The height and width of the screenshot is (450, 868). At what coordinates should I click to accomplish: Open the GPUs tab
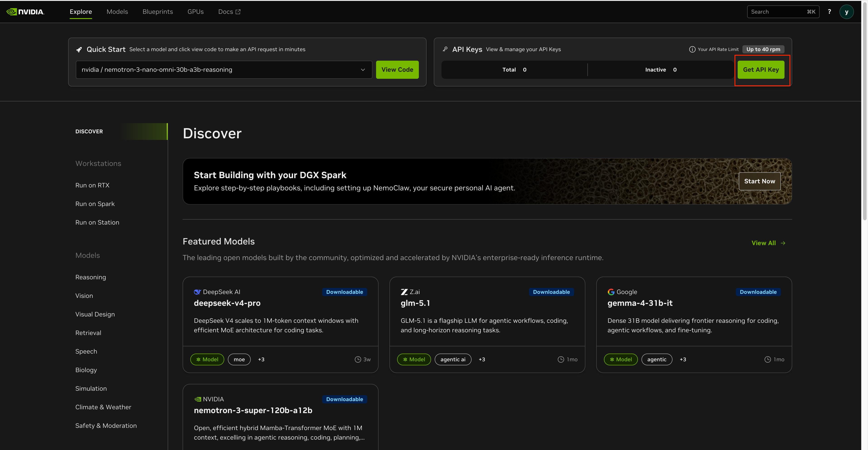196,12
